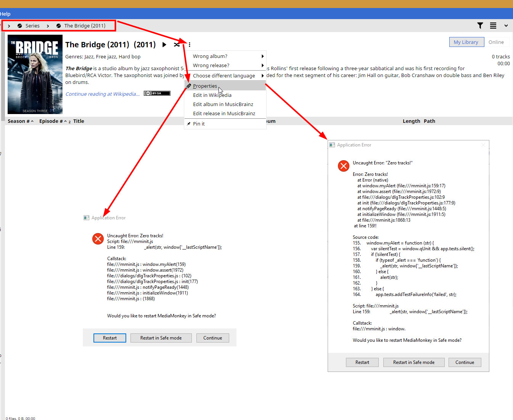Click The Bridge album cover thumbnail
The height and width of the screenshot is (420, 513).
point(35,74)
